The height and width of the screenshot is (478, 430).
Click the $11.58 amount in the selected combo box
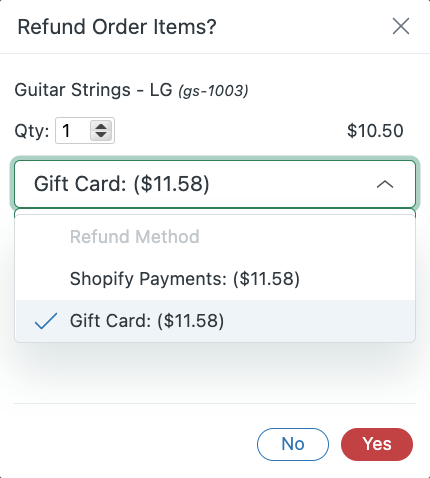point(172,184)
